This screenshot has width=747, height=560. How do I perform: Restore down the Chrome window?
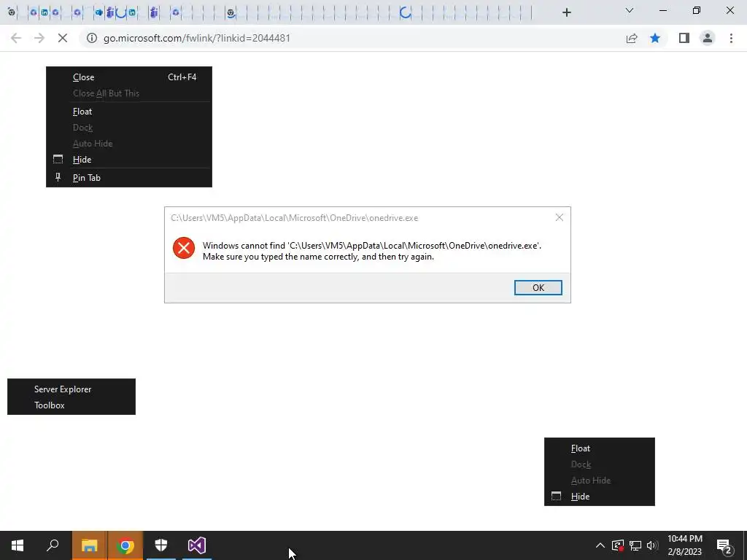click(x=697, y=10)
